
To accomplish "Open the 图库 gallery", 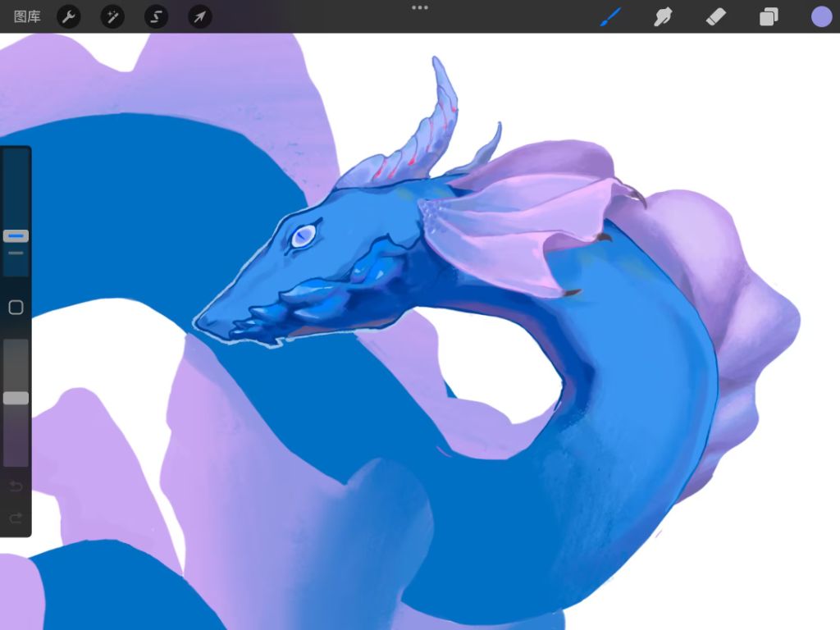I will click(x=27, y=16).
